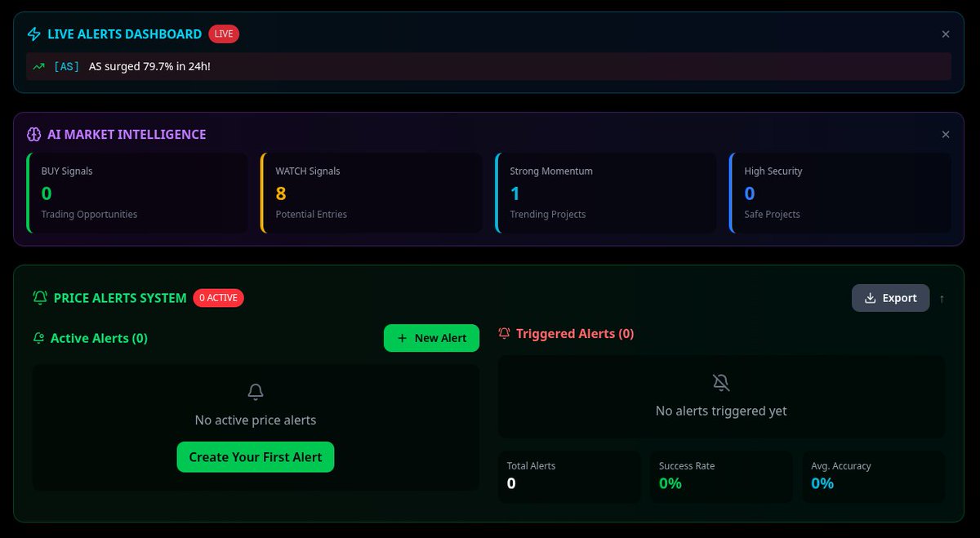Click the brain icon beside AI Market Intelligence

(33, 135)
